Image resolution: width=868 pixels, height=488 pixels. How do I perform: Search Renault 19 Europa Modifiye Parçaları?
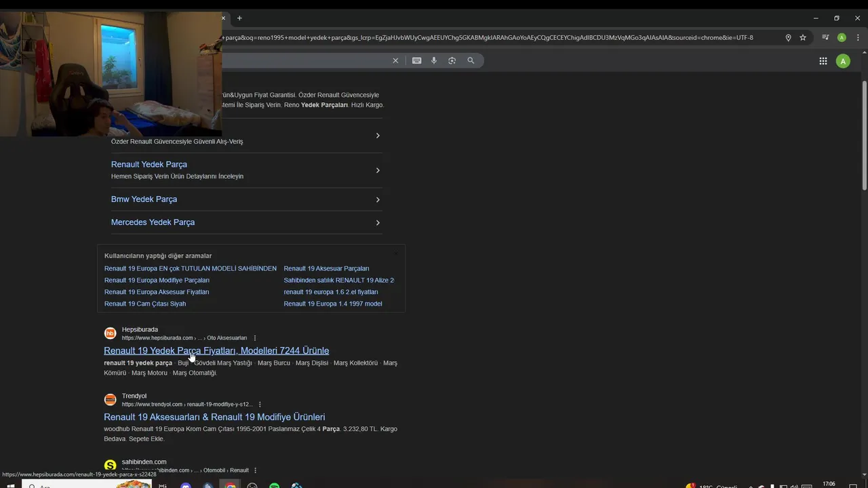[x=157, y=280]
